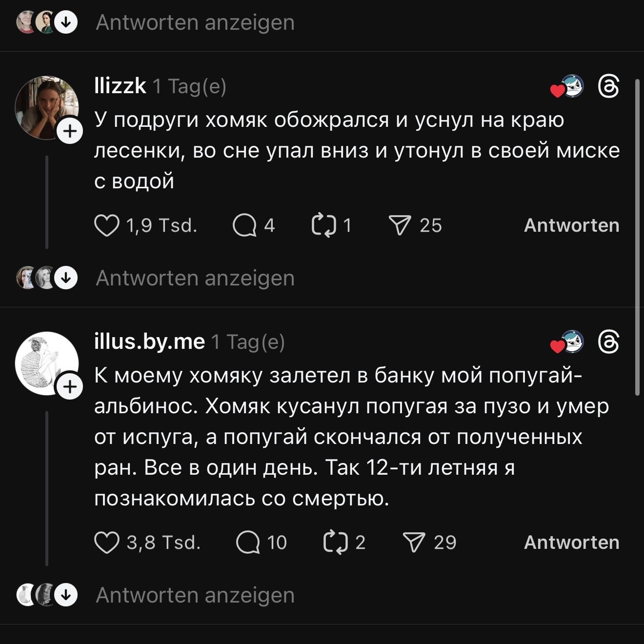This screenshot has width=644, height=644.
Task: Repost llizzk's comment
Action: tap(323, 226)
